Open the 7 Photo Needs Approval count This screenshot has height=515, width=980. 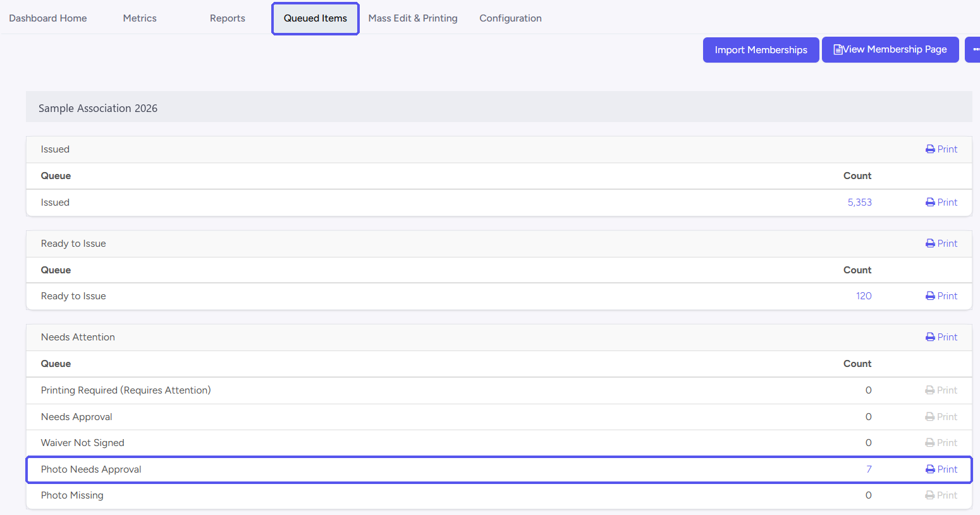(x=869, y=469)
